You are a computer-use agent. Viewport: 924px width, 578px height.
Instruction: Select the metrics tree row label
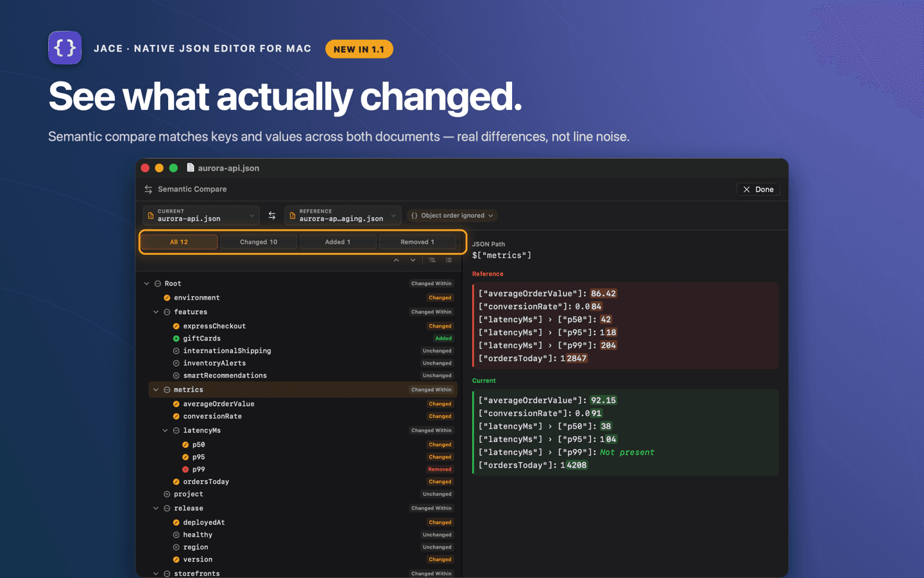pos(188,390)
